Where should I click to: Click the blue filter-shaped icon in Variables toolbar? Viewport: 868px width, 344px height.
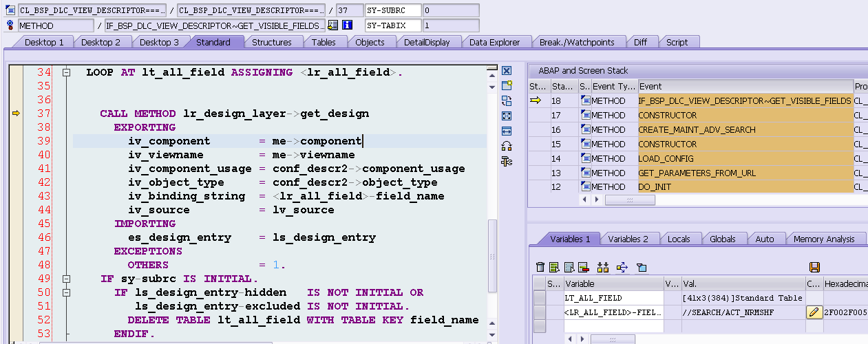click(641, 267)
